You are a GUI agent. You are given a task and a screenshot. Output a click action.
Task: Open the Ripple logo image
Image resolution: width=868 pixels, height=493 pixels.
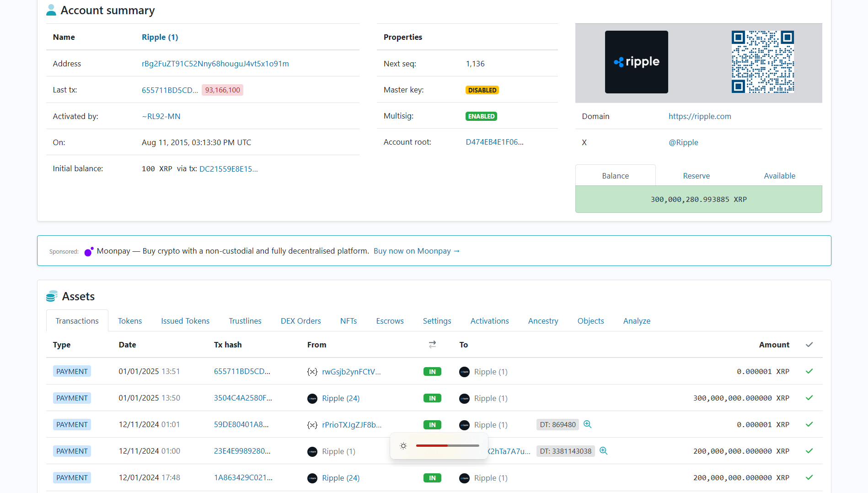pyautogui.click(x=636, y=62)
